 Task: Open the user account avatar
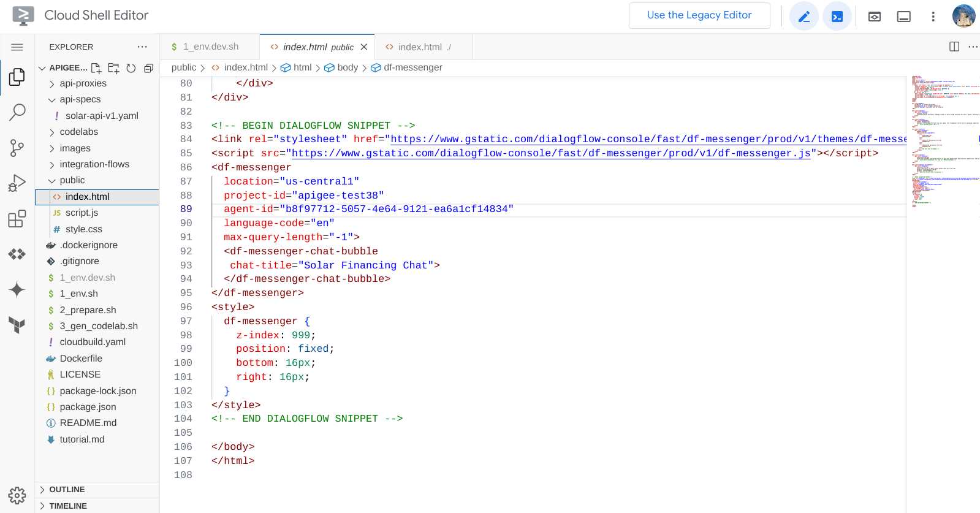pyautogui.click(x=964, y=16)
